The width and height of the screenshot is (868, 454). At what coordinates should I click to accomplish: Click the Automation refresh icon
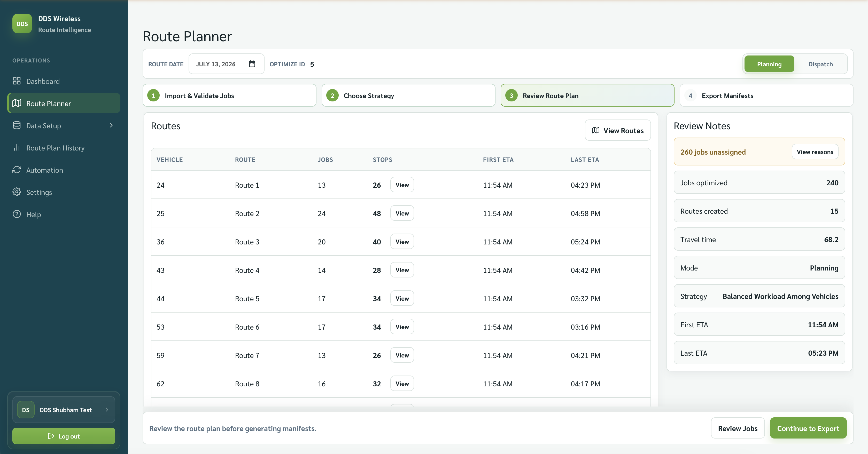click(17, 170)
